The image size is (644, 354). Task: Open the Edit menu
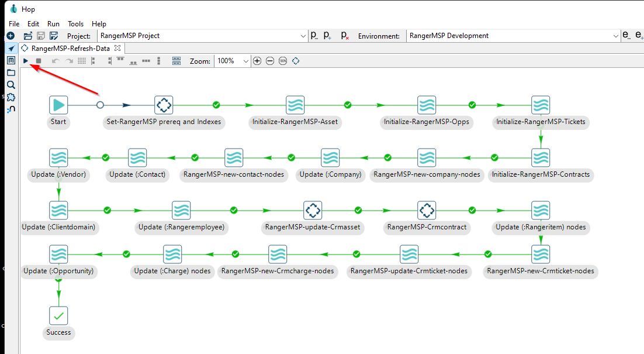pos(33,24)
